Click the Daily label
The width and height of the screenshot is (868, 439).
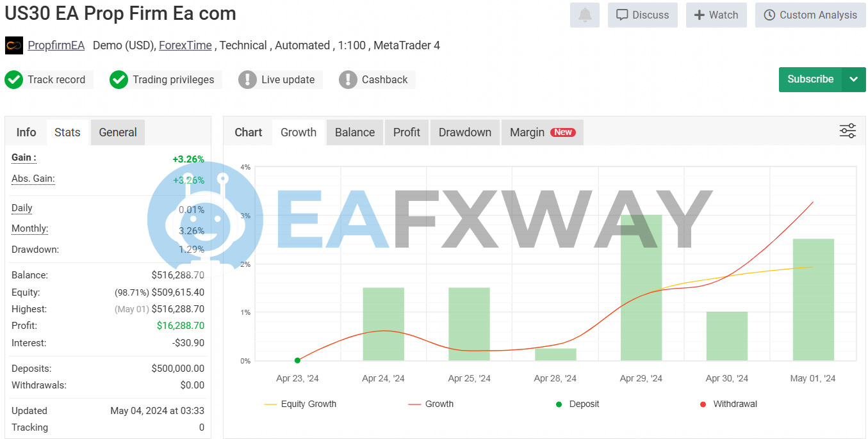click(22, 208)
